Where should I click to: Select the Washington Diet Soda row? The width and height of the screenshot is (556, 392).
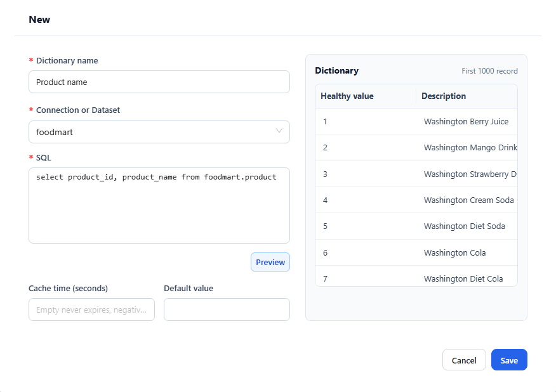coord(416,226)
